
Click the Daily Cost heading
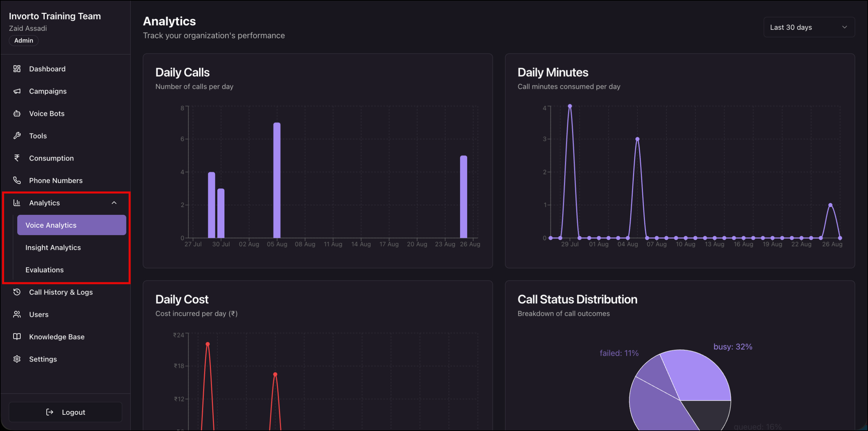point(182,299)
